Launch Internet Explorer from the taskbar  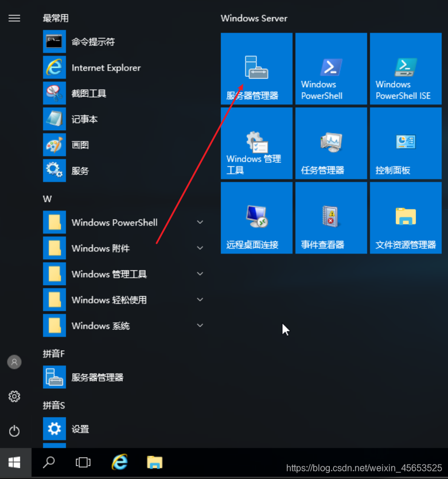120,462
